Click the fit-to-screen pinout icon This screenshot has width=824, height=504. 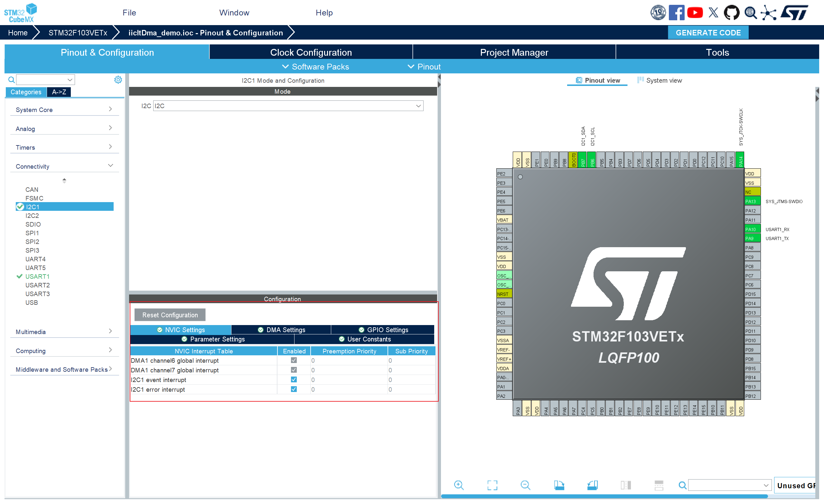[492, 485]
